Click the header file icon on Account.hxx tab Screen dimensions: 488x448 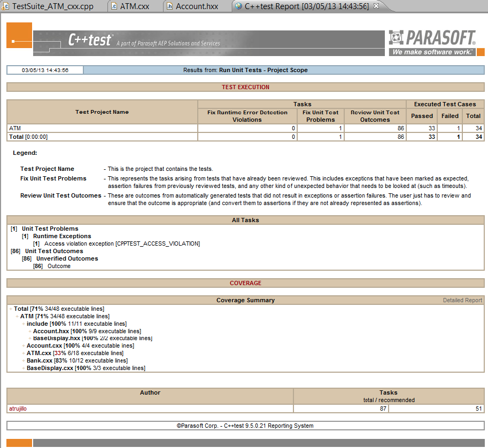coord(169,6)
